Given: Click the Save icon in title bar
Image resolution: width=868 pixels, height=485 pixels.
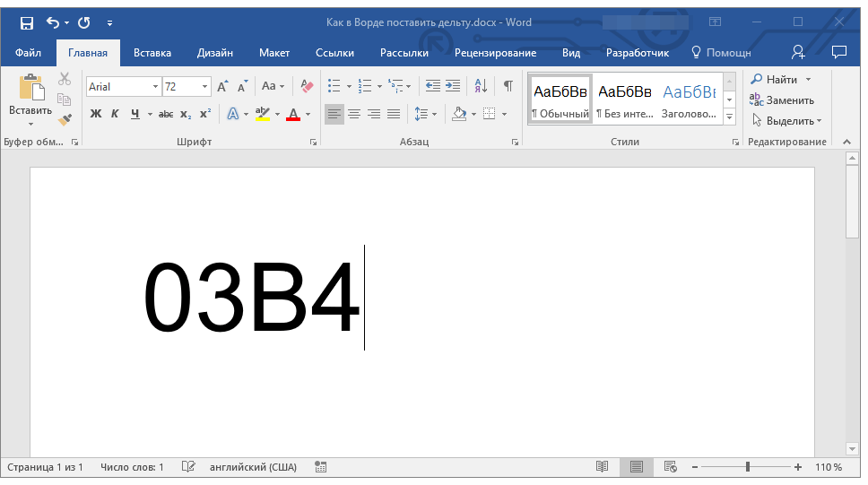Looking at the screenshot, I should click(26, 22).
